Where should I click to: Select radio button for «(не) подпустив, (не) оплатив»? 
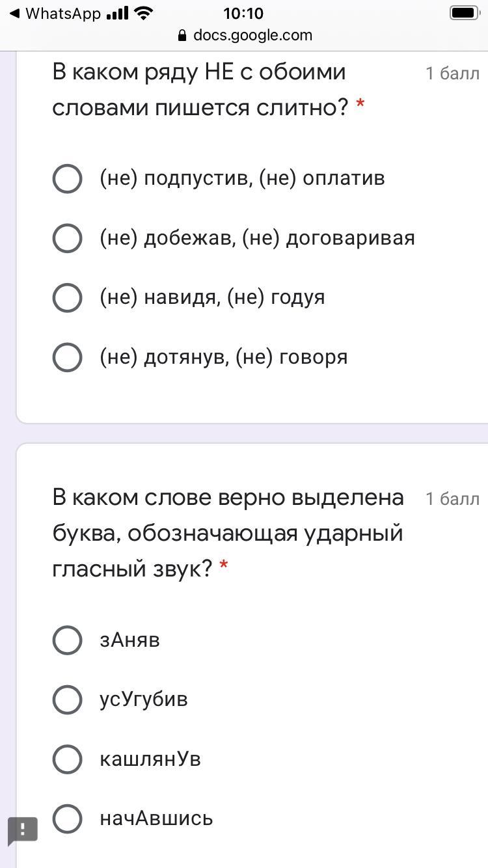pyautogui.click(x=67, y=178)
